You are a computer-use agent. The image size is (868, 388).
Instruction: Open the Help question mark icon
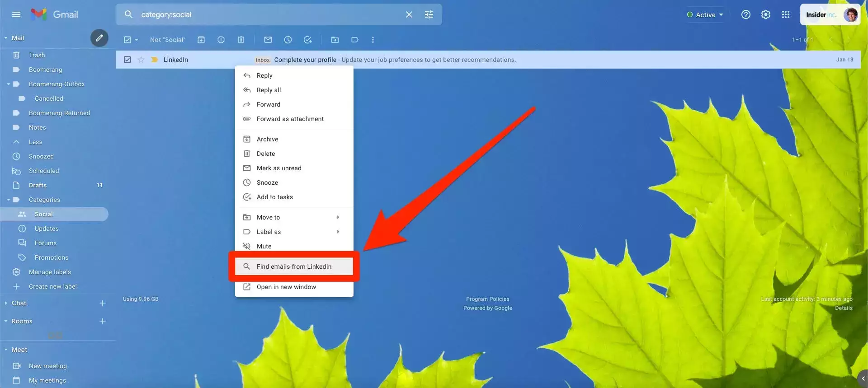pos(746,14)
